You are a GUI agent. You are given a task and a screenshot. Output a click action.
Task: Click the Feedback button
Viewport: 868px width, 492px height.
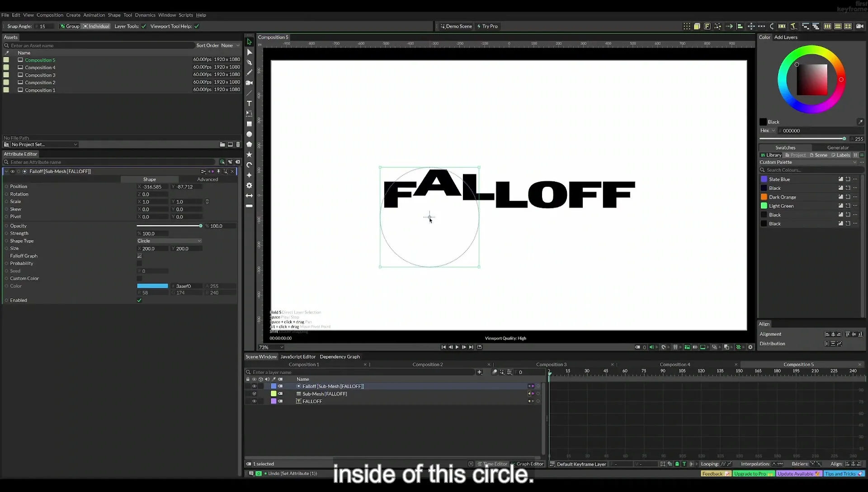(x=716, y=474)
